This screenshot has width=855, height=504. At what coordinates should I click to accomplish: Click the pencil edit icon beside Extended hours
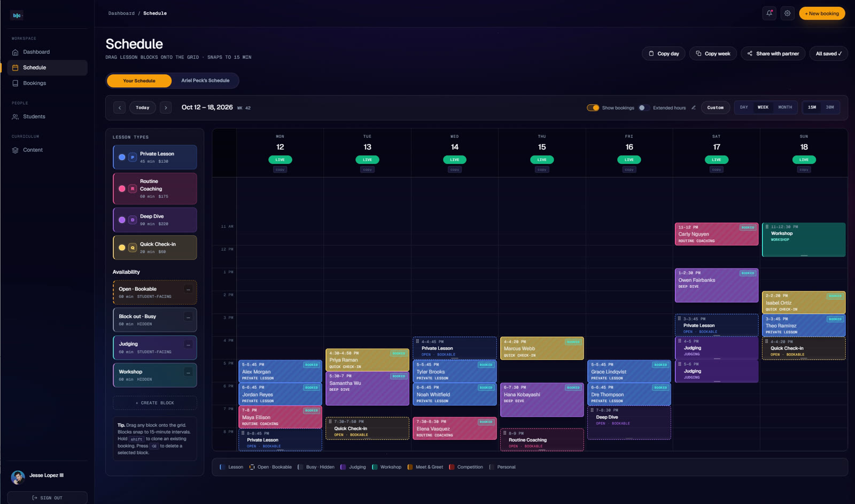(x=694, y=107)
